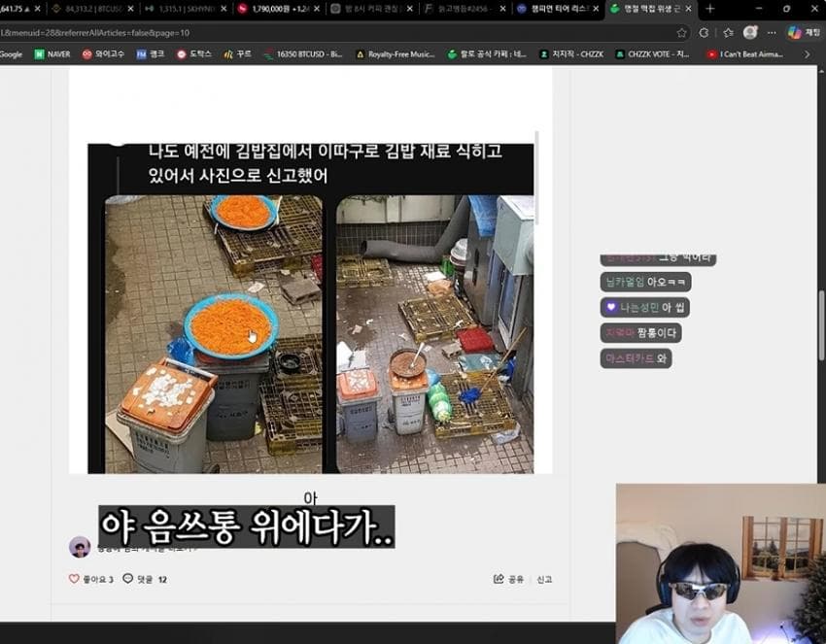Open the 펨코 bookmark
The image size is (826, 644).
tap(151, 54)
